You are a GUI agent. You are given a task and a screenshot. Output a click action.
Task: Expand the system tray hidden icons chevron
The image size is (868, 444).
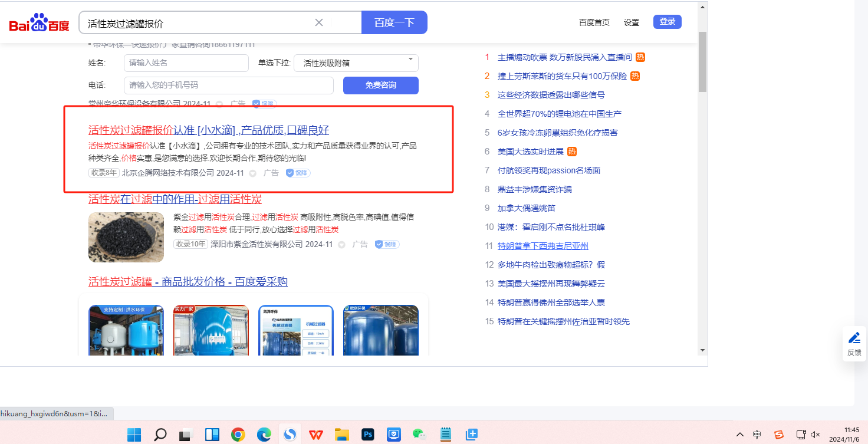click(x=740, y=435)
